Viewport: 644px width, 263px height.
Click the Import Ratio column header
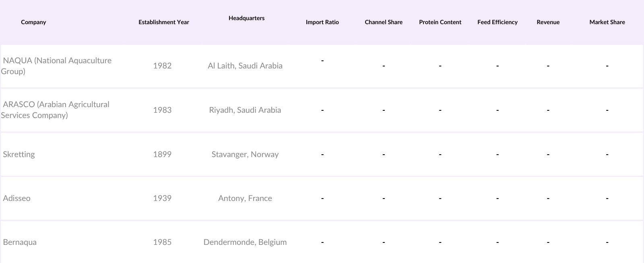[x=322, y=22]
